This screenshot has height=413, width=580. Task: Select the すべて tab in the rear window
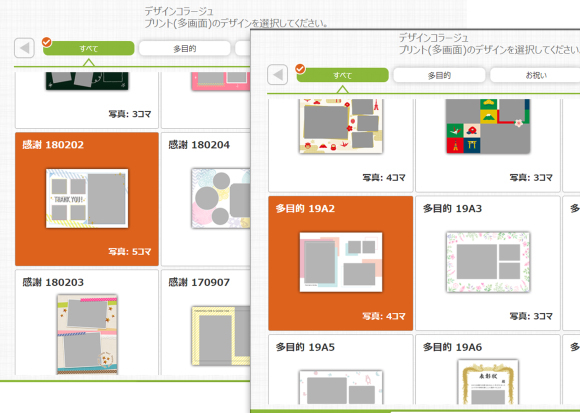[89, 48]
